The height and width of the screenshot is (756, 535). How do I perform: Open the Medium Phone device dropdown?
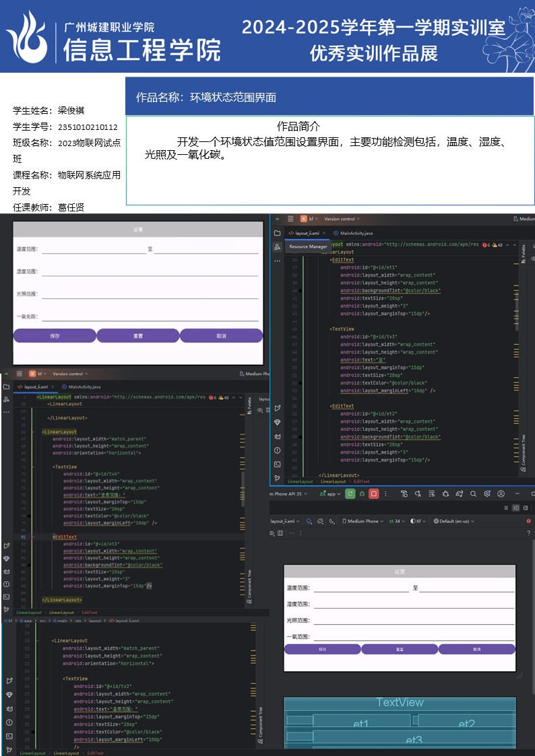point(363,521)
